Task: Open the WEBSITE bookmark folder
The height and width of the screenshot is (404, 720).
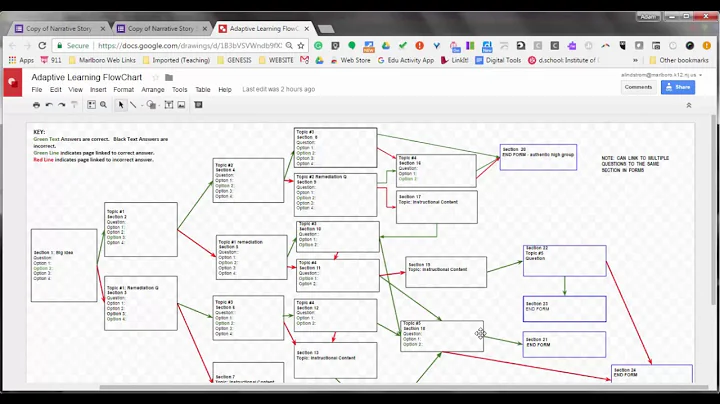Action: pos(276,60)
